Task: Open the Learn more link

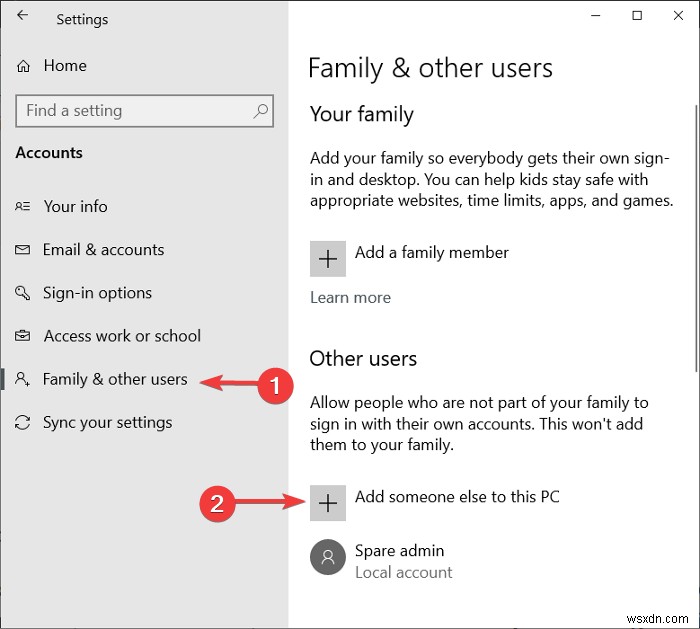Action: coord(350,298)
